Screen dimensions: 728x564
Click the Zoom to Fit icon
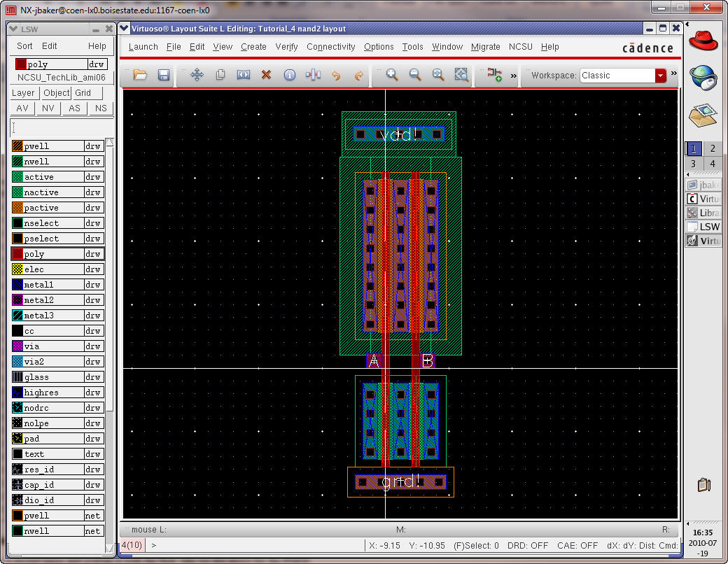(438, 75)
